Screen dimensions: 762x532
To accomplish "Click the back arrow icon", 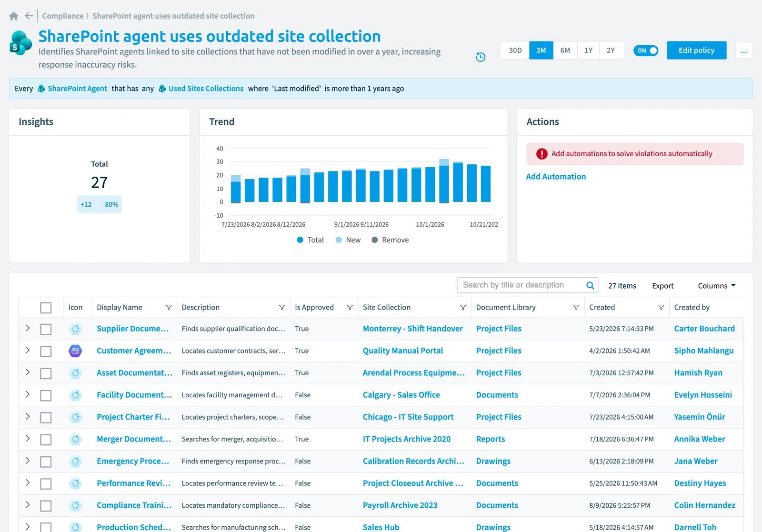I will point(29,16).
